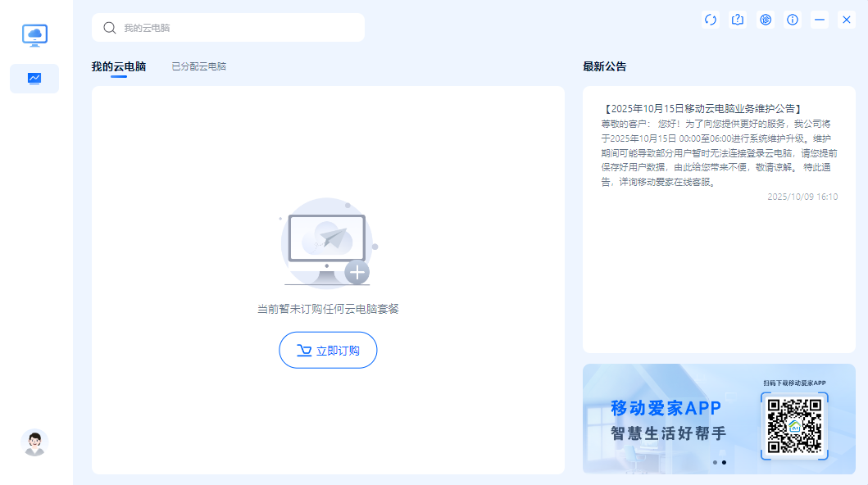This screenshot has width=868, height=485.
Task: Open the 2025年10月15日 maintenance announcement title
Action: click(x=702, y=108)
